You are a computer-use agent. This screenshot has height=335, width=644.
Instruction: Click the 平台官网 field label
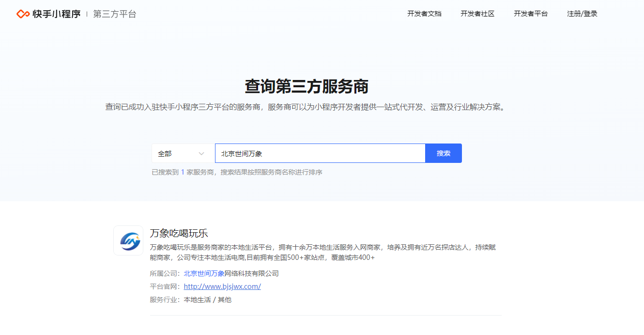(x=165, y=287)
